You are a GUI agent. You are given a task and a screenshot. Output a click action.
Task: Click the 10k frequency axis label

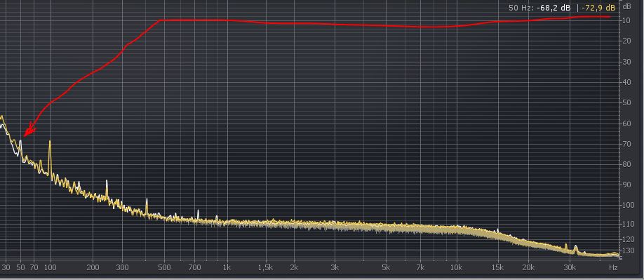(456, 267)
